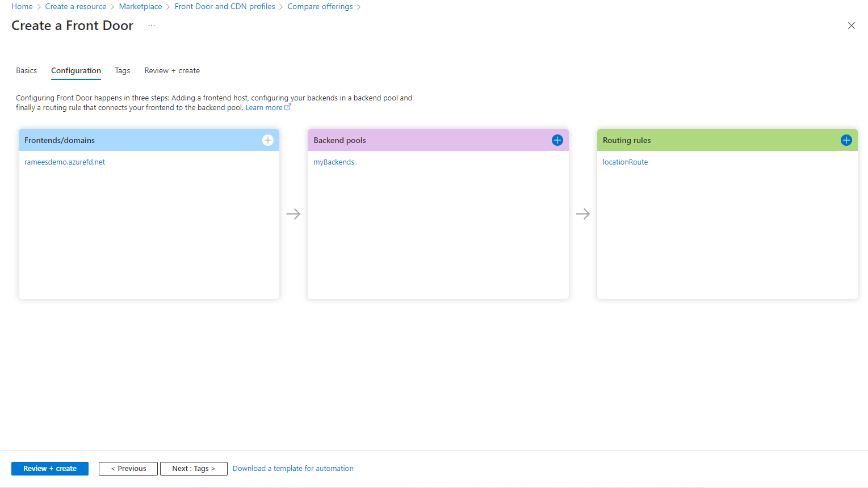Open the Review + create tab
The height and width of the screenshot is (488, 868).
pyautogui.click(x=172, y=71)
